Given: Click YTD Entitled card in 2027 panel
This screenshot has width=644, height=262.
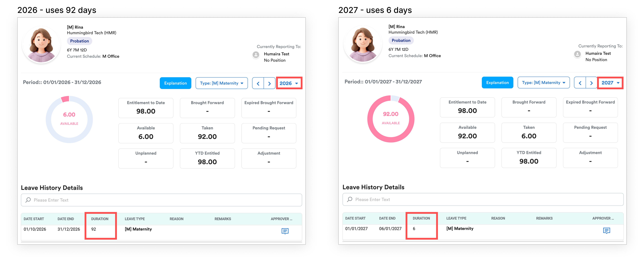Looking at the screenshot, I should coord(529,158).
